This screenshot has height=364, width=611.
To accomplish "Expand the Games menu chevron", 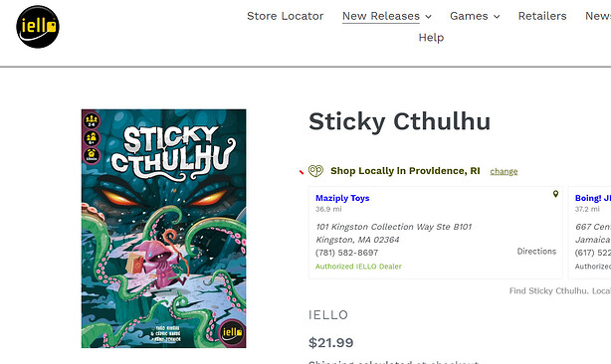I will coord(497,16).
